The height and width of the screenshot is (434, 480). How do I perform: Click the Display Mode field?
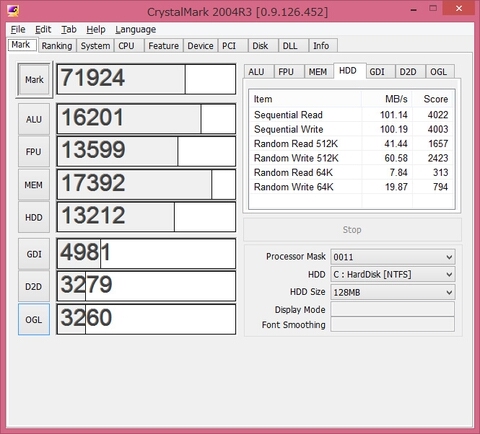point(392,309)
